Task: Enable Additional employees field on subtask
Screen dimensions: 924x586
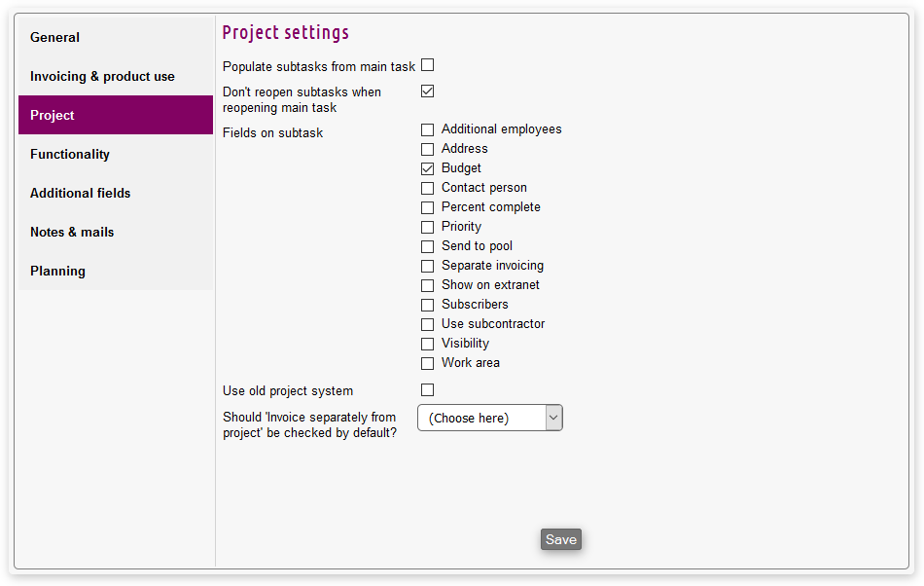Action: [x=427, y=129]
